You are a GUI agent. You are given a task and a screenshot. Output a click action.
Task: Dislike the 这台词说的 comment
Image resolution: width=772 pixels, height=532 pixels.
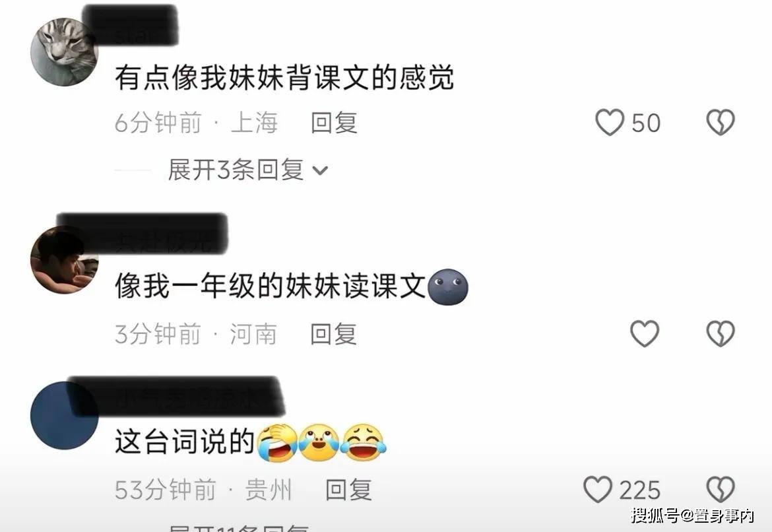[721, 489]
